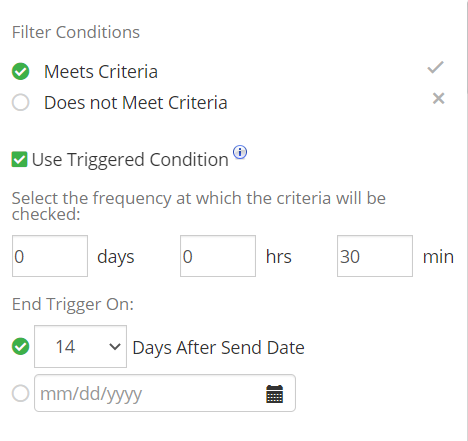
Task: Uncheck the Use Triggered Condition checkbox
Action: tap(19, 159)
